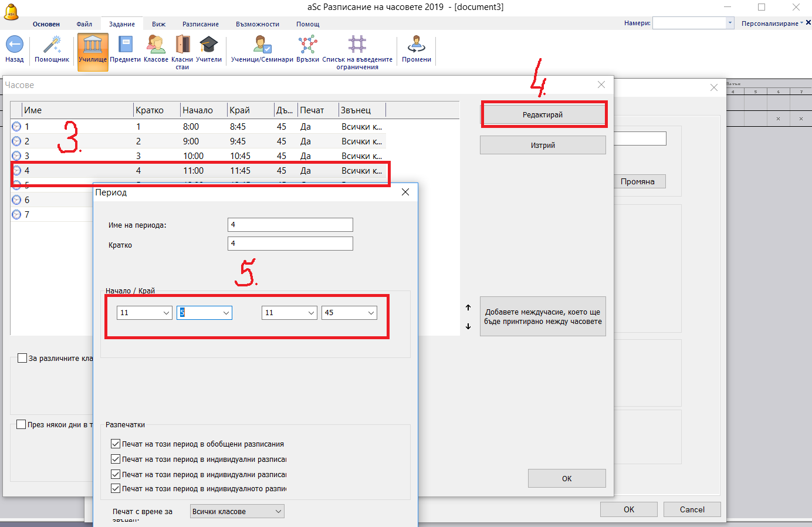
Task: Toggle the 'През някои дни' checkbox
Action: pyautogui.click(x=21, y=424)
